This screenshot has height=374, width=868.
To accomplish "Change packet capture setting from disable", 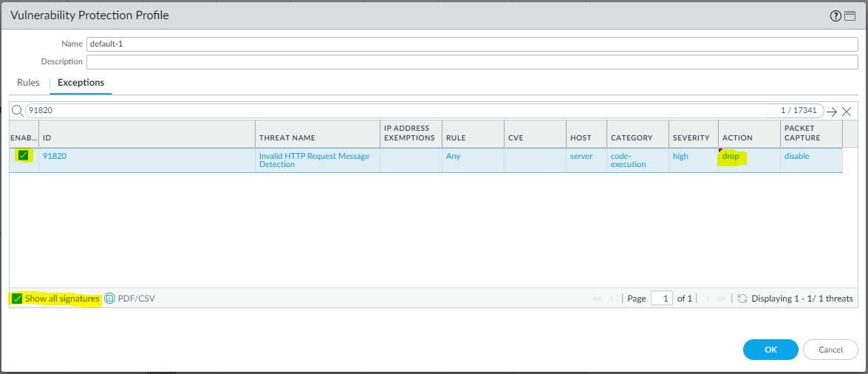I will [x=797, y=156].
